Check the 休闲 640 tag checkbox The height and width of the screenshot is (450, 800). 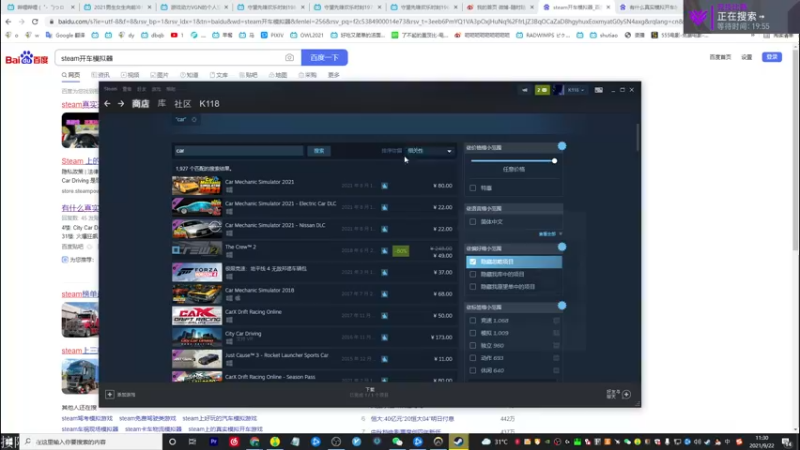pyautogui.click(x=472, y=370)
